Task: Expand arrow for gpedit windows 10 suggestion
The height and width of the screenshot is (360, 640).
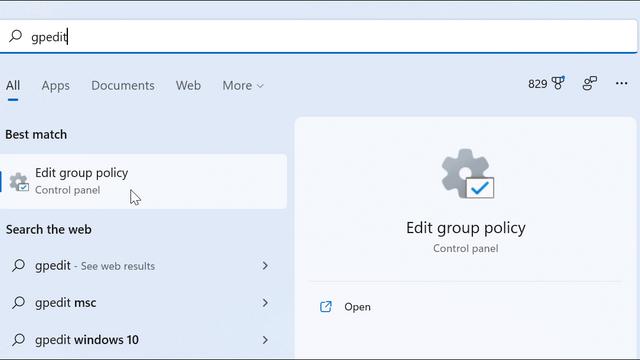Action: coord(265,340)
